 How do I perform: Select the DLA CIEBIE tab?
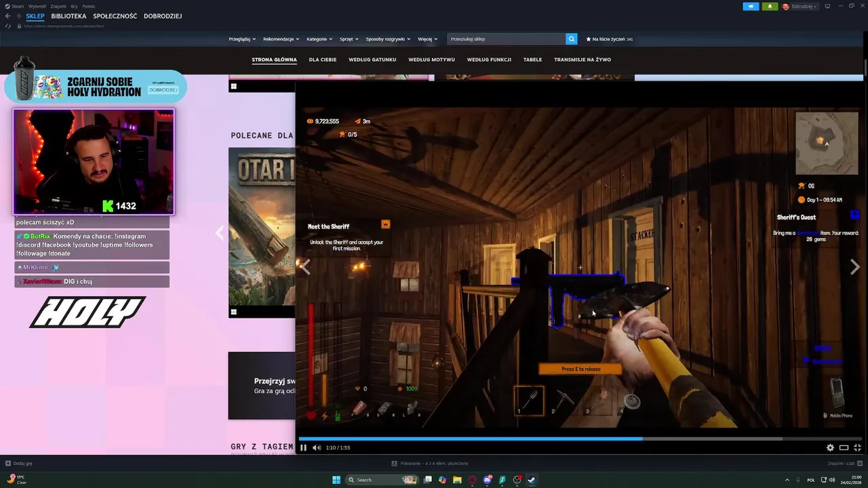click(x=323, y=60)
